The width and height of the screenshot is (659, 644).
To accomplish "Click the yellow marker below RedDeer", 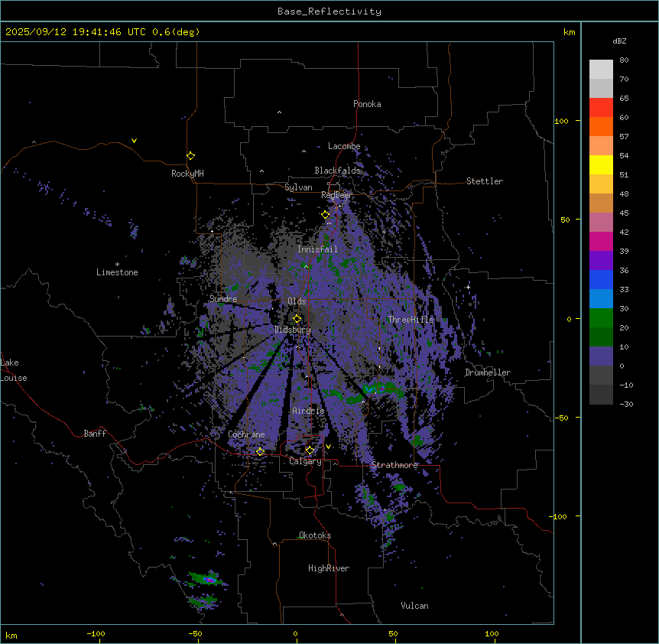I will click(326, 214).
